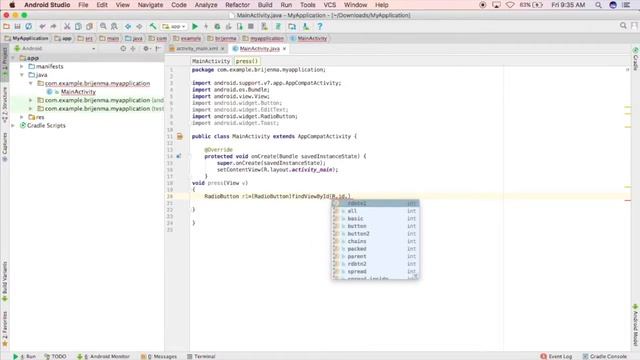Select button2 in autocomplete list

click(375, 234)
